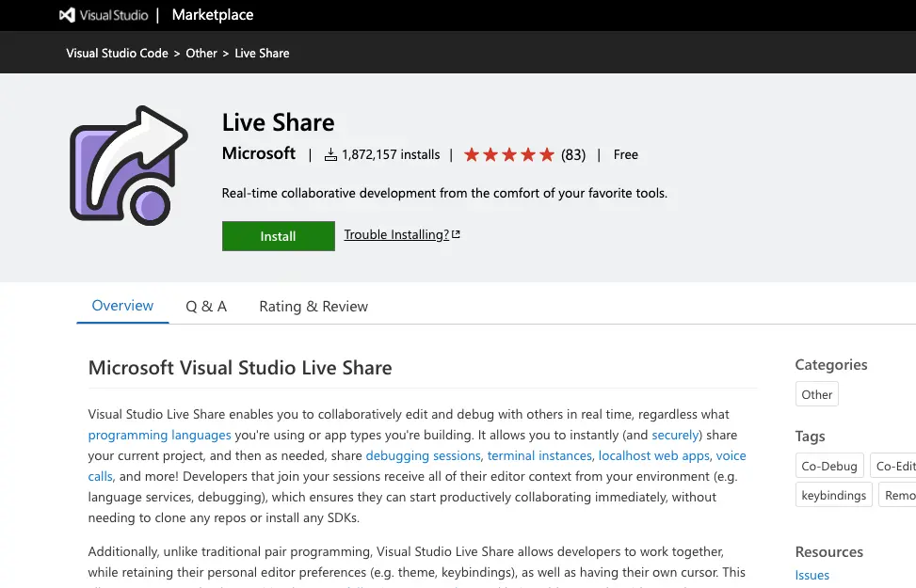
Task: Click the external link icon beside Trouble Installing
Action: [x=457, y=234]
